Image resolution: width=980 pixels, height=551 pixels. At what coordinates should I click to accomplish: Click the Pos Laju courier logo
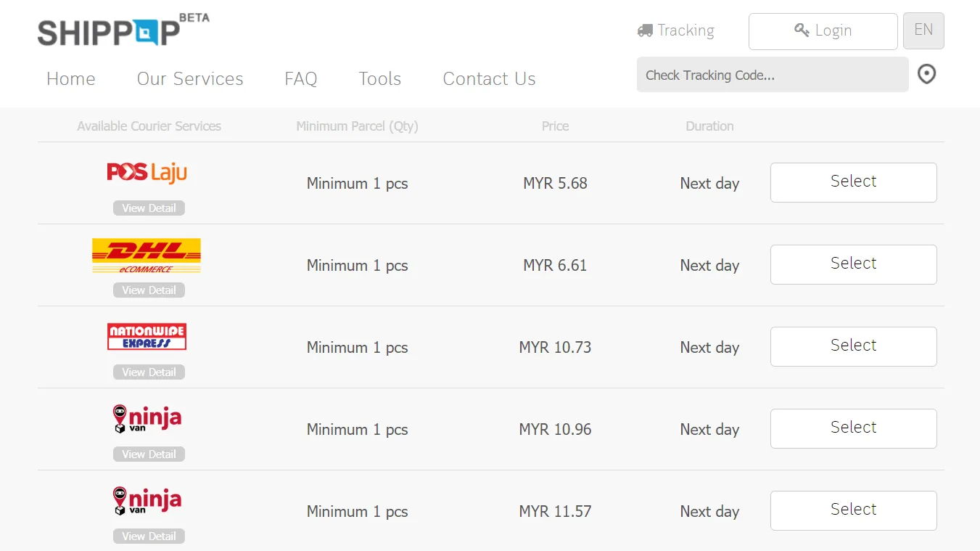pos(147,172)
